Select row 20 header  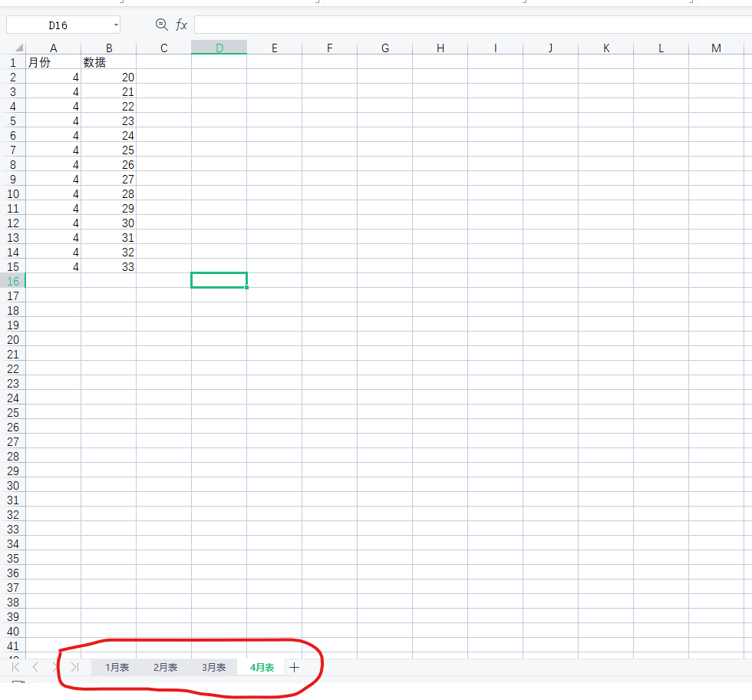(x=13, y=340)
